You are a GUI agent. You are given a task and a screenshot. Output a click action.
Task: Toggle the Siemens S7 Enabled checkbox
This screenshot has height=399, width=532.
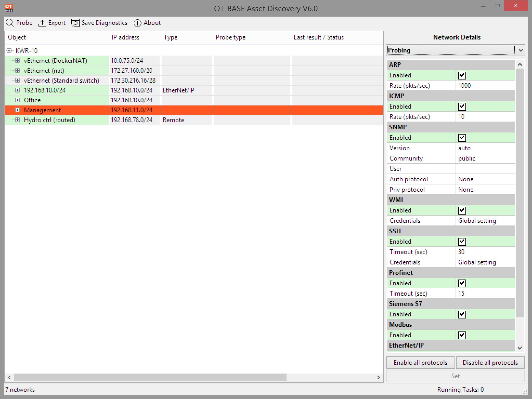point(462,314)
